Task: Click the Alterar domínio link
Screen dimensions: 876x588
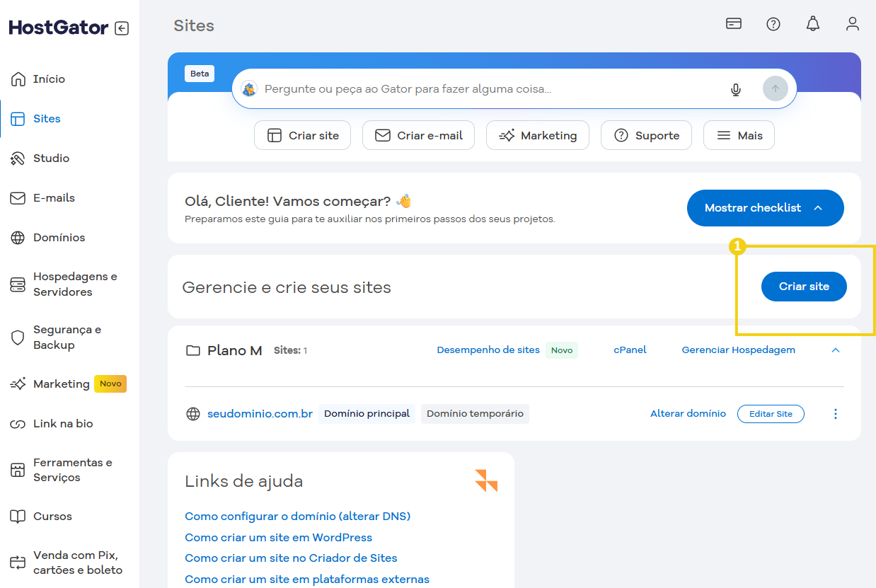Action: pos(688,414)
